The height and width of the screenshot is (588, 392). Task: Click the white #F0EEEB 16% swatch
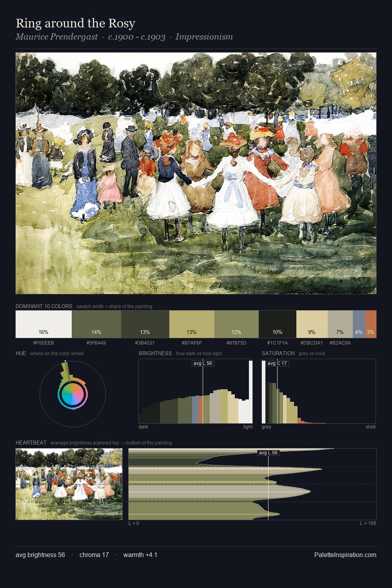[x=44, y=324]
